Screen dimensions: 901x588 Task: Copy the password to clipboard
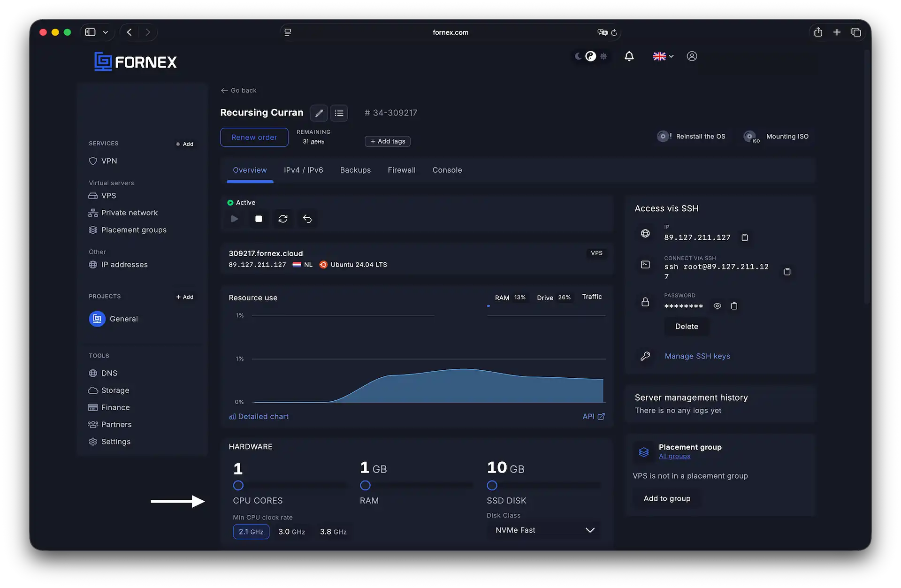click(x=734, y=306)
